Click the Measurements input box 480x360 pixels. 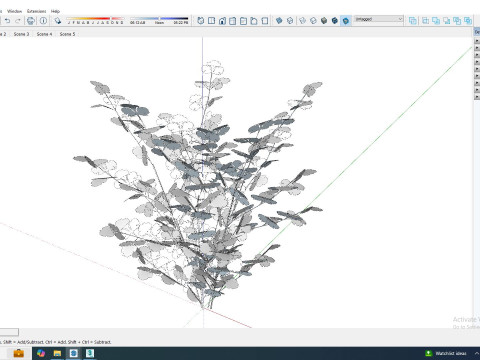[x=9, y=332]
